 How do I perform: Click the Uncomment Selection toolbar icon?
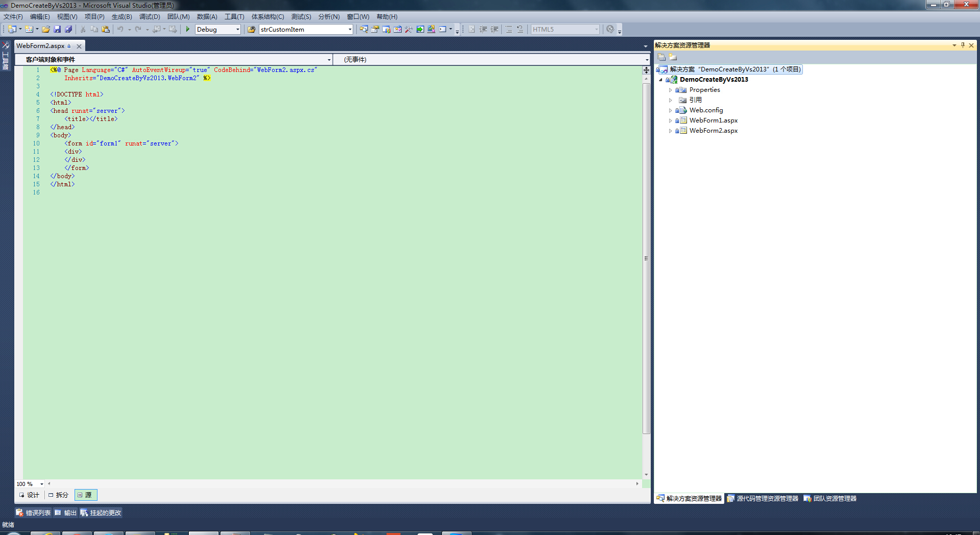click(520, 29)
